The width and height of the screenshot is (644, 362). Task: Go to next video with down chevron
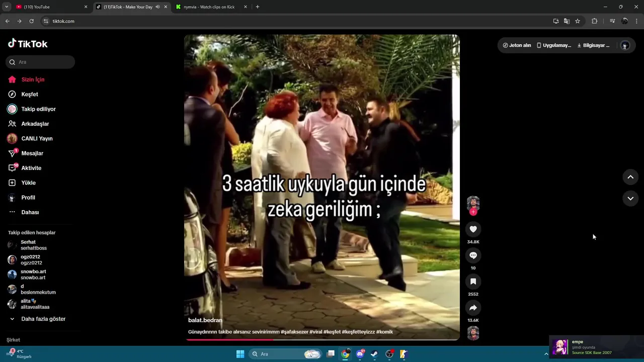630,199
